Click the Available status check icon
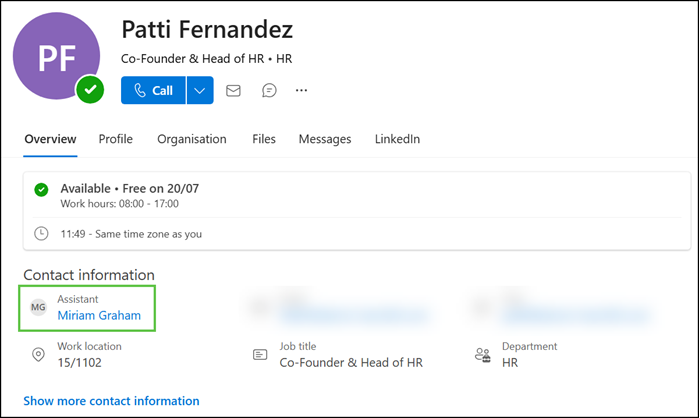The image size is (700, 418). [42, 190]
